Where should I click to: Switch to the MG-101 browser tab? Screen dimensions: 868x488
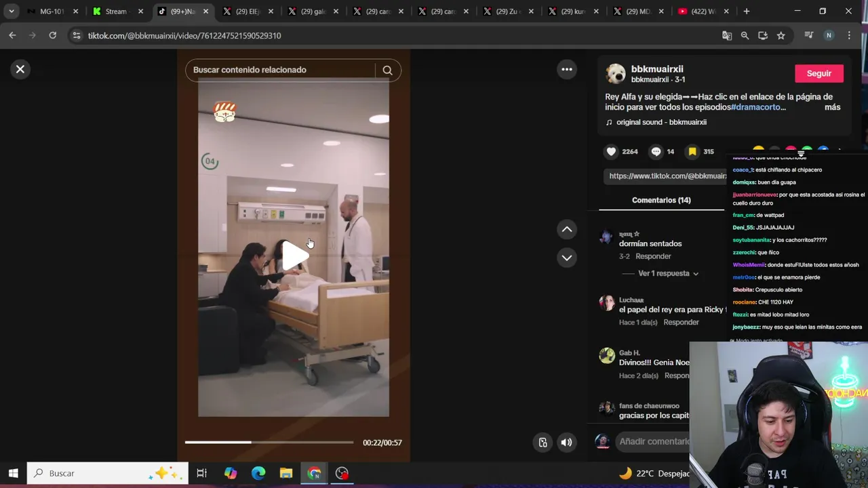[51, 12]
